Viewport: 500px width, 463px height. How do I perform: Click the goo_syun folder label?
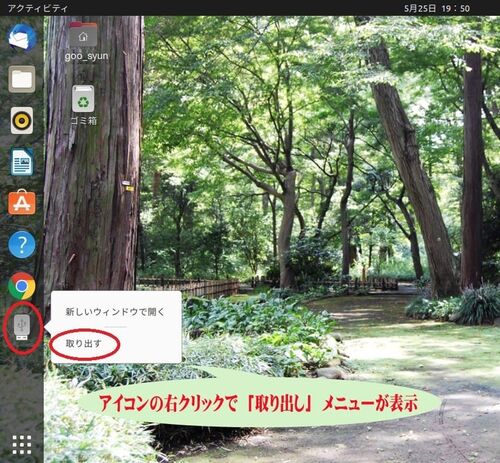(87, 56)
